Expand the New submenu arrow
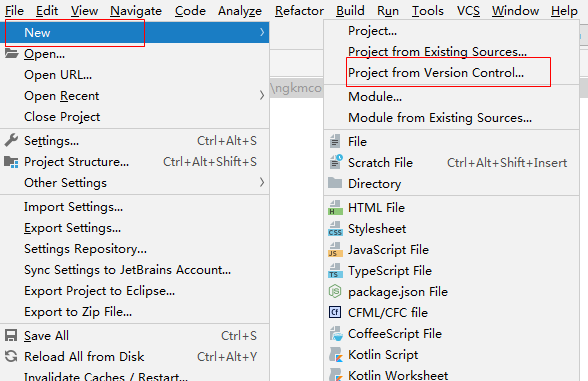The image size is (588, 381). [262, 32]
